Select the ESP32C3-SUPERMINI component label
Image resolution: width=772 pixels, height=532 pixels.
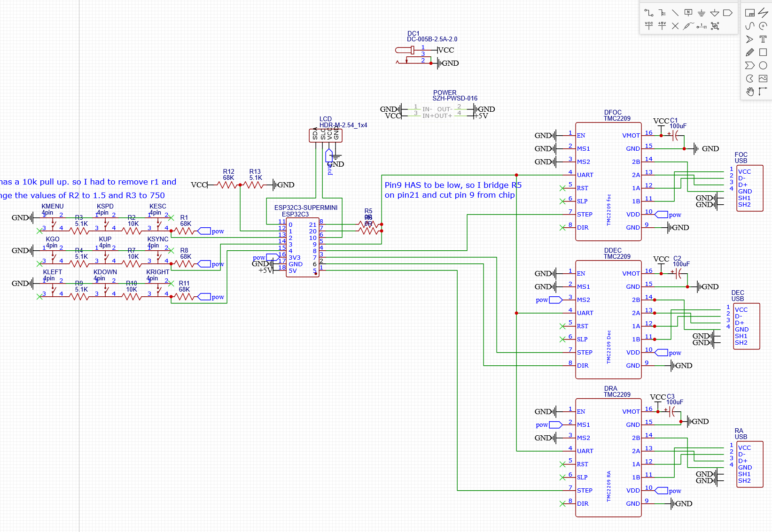click(x=306, y=208)
